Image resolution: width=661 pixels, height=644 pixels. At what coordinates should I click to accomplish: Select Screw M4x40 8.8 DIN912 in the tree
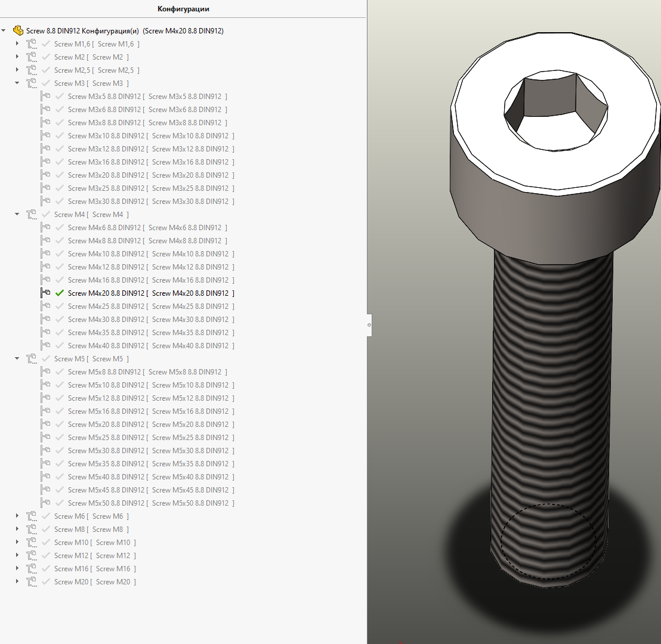pyautogui.click(x=104, y=346)
